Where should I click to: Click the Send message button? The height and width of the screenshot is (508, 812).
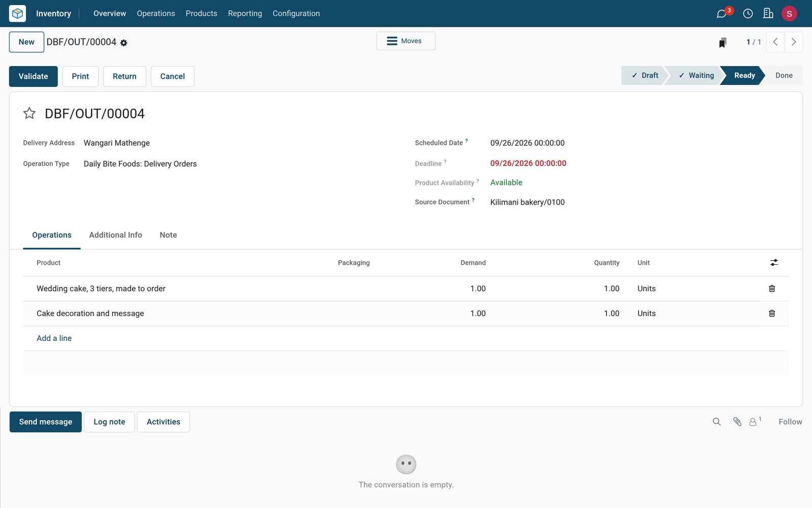click(46, 422)
